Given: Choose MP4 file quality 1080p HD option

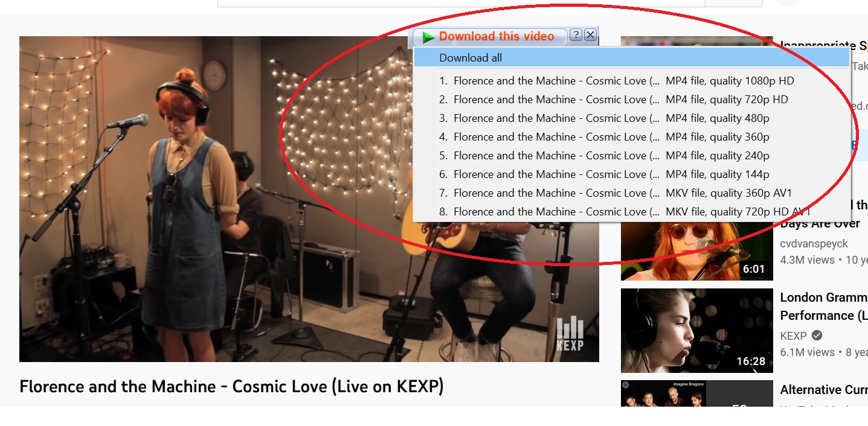Looking at the screenshot, I should tap(632, 81).
